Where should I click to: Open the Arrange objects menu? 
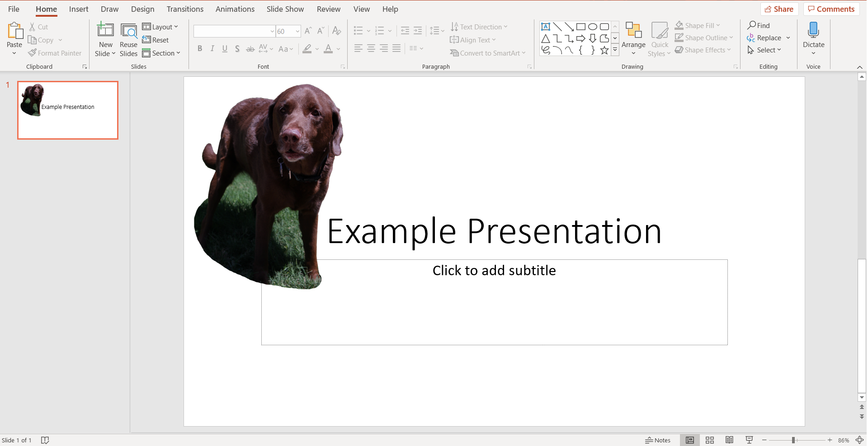[x=633, y=39]
